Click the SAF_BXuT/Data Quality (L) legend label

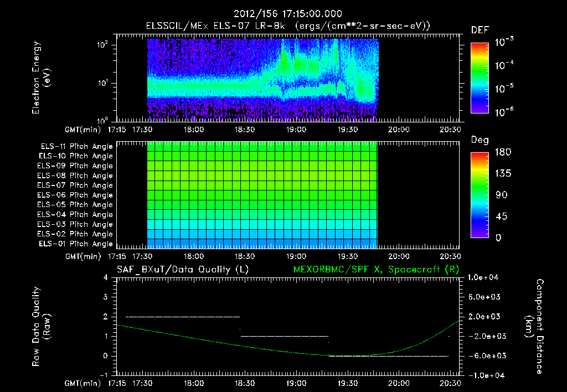(183, 270)
